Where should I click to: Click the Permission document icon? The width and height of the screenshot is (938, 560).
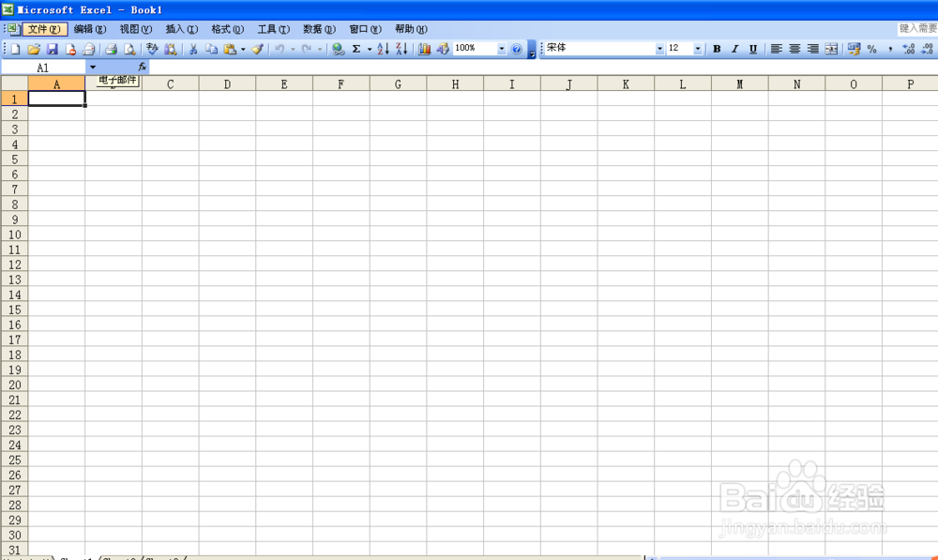pyautogui.click(x=70, y=49)
